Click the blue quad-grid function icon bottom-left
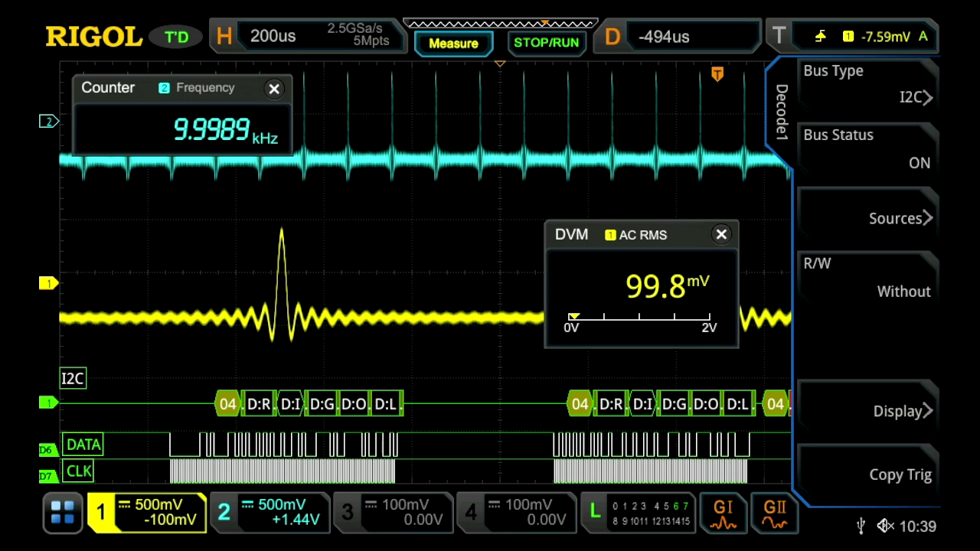Image resolution: width=980 pixels, height=551 pixels. (62, 511)
